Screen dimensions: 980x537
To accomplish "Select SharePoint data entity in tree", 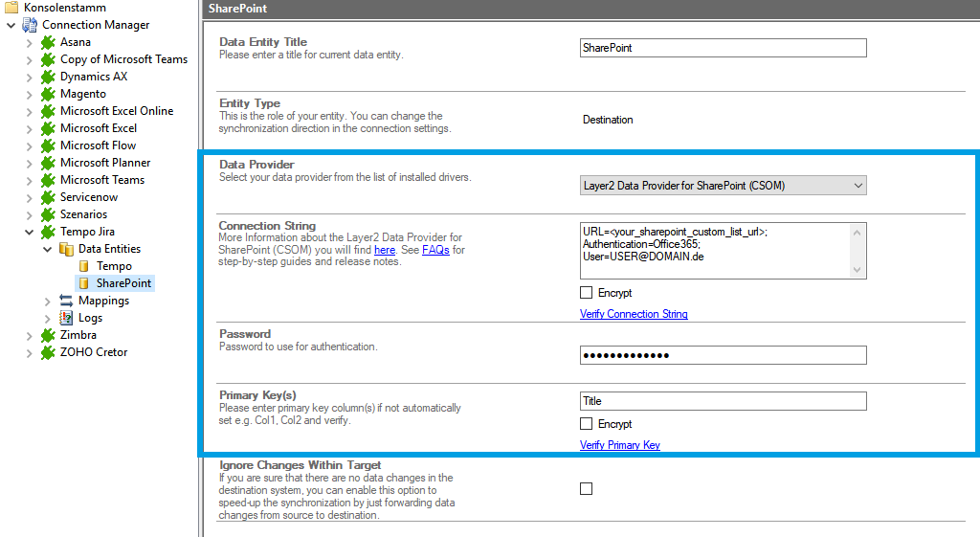I will click(x=123, y=283).
